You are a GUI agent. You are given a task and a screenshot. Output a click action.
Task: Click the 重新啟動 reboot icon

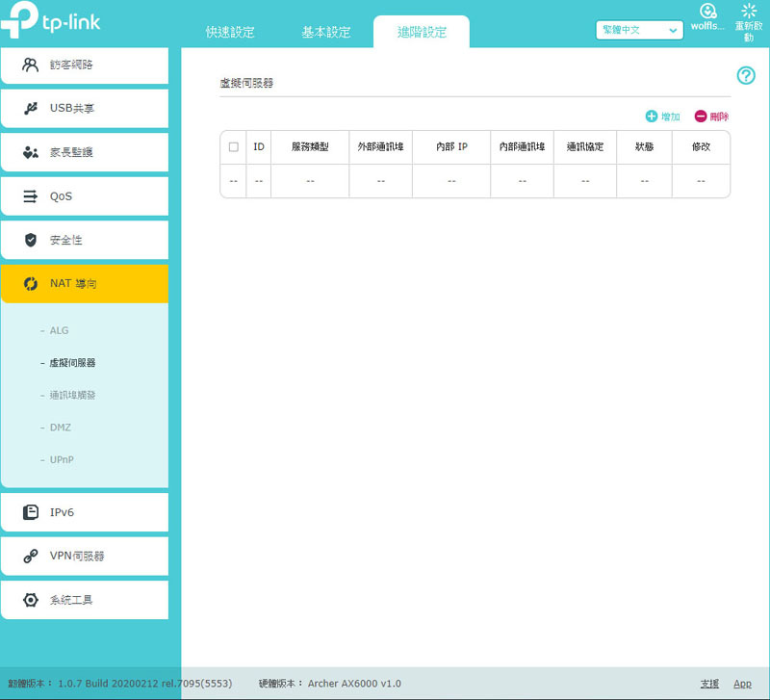[749, 11]
